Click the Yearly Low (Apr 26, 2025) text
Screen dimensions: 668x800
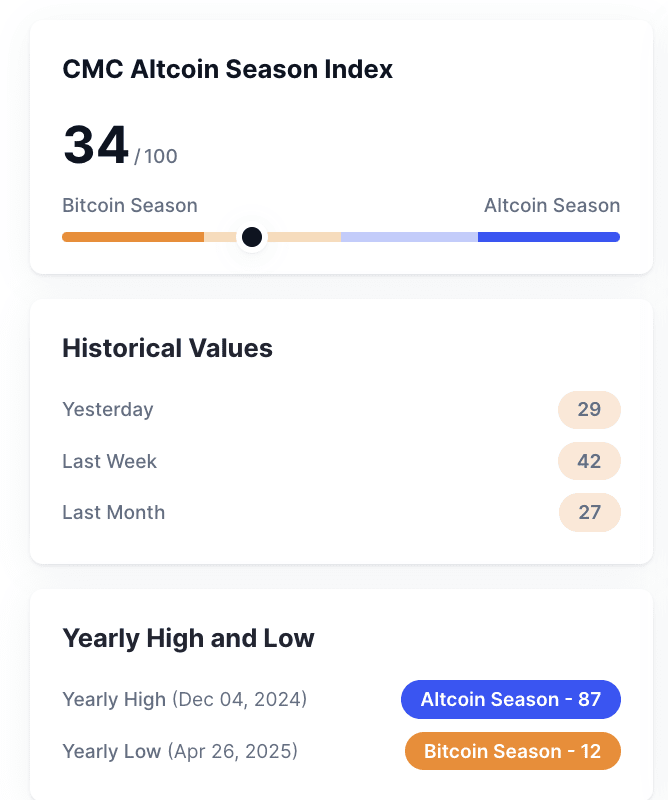click(x=180, y=751)
